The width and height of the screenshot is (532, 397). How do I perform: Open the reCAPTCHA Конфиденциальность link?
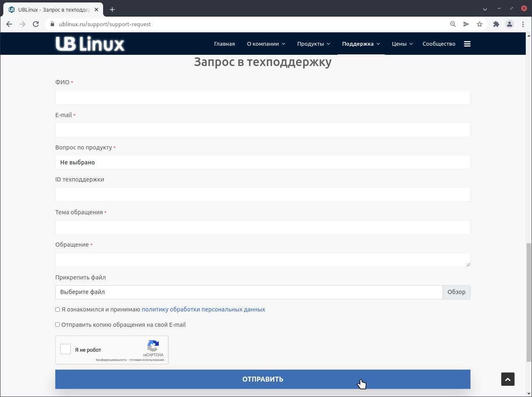(x=111, y=360)
